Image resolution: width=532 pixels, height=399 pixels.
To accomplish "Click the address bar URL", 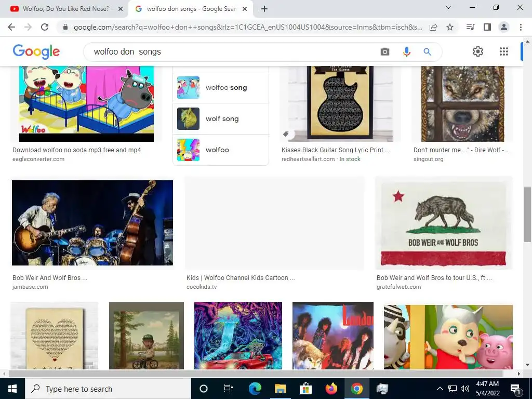I will coord(248,27).
